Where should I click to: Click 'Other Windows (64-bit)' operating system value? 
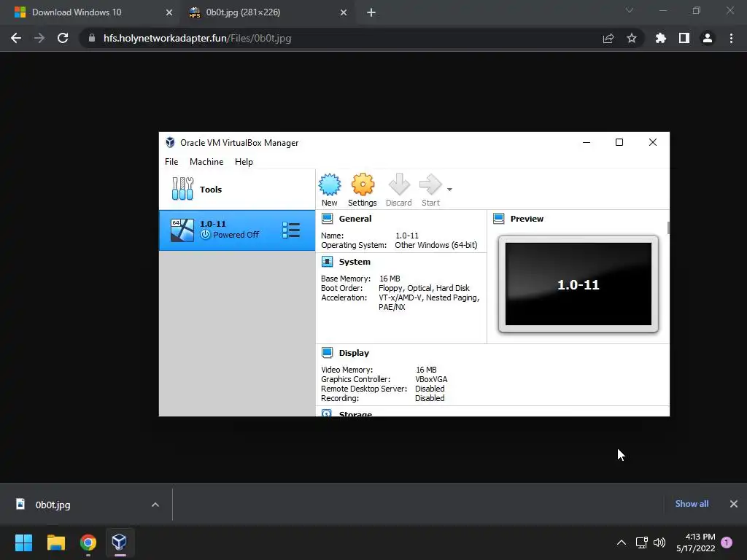[x=436, y=245]
